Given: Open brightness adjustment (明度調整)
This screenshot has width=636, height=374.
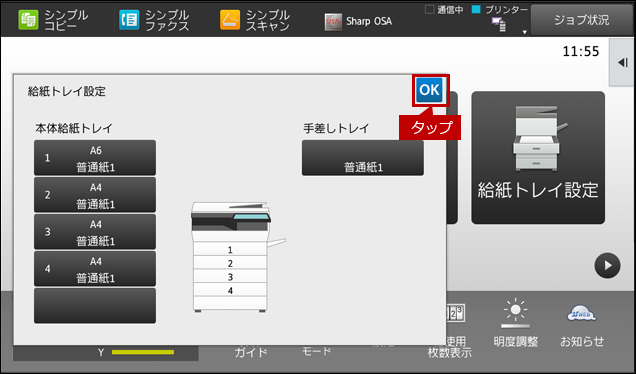Looking at the screenshot, I should pos(516,323).
